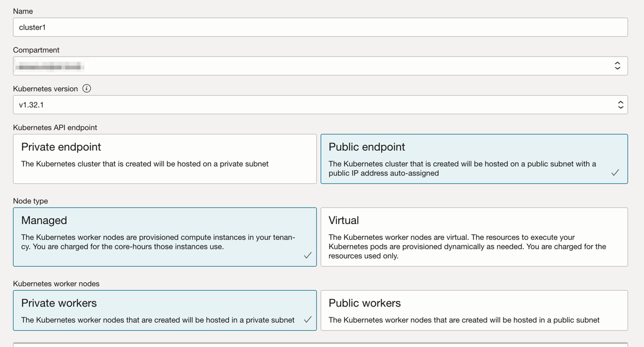This screenshot has height=347, width=644.
Task: Click the Node type label
Action: 31,201
